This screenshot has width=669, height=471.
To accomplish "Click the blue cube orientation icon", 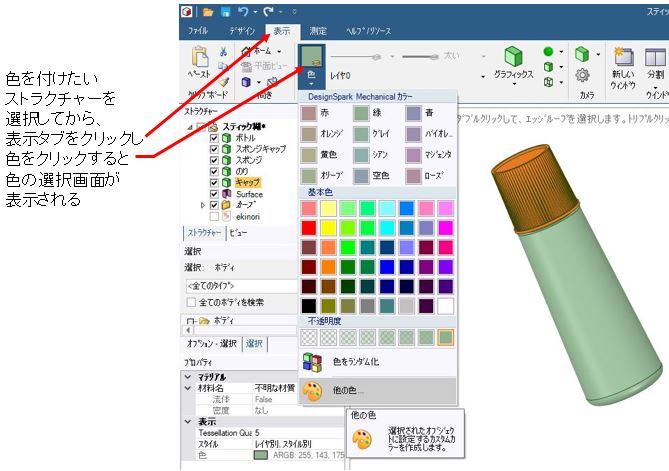I will tap(246, 81).
